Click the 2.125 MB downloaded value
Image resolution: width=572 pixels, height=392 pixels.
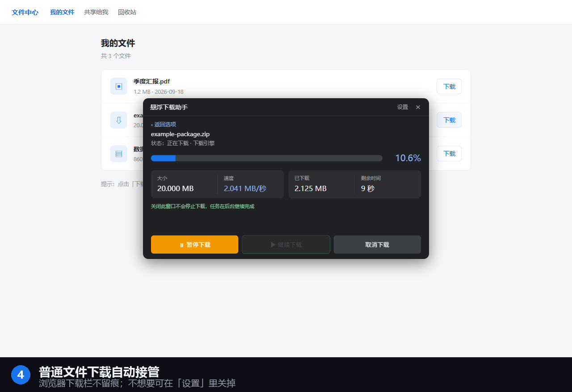(311, 188)
